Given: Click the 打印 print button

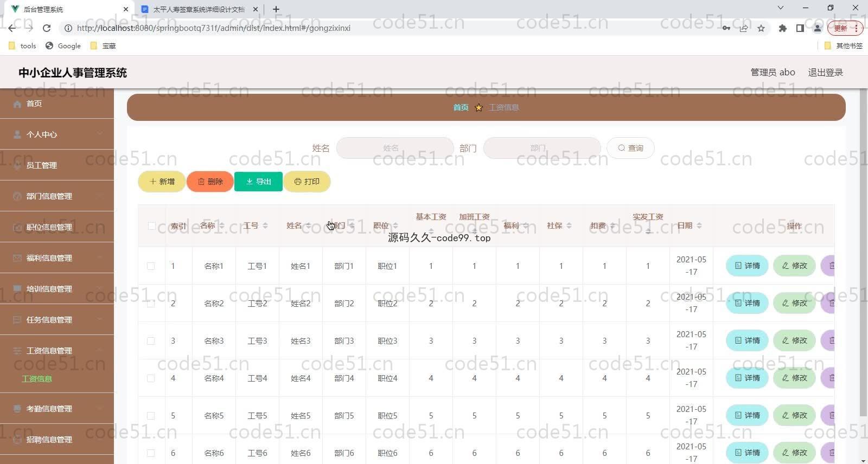Looking at the screenshot, I should point(307,182).
